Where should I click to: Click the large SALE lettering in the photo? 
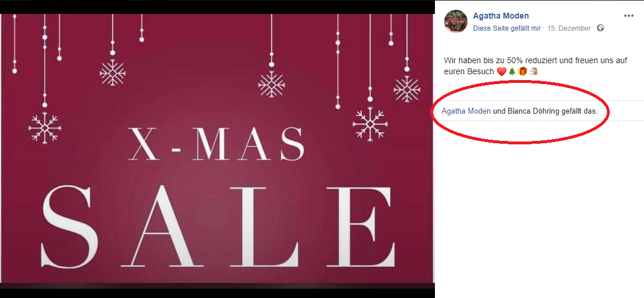tap(218, 227)
